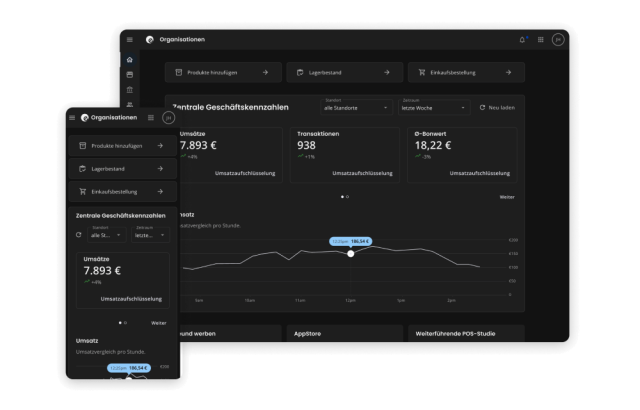640x410 pixels.
Task: Click the inventory icon on mobile Lagerbestand
Action: pos(82,169)
